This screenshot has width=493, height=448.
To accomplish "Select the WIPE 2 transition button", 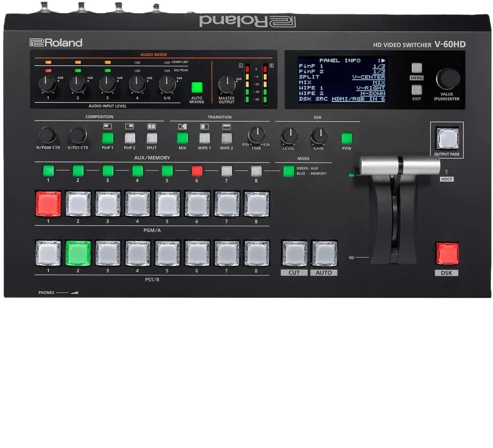I will tap(227, 138).
